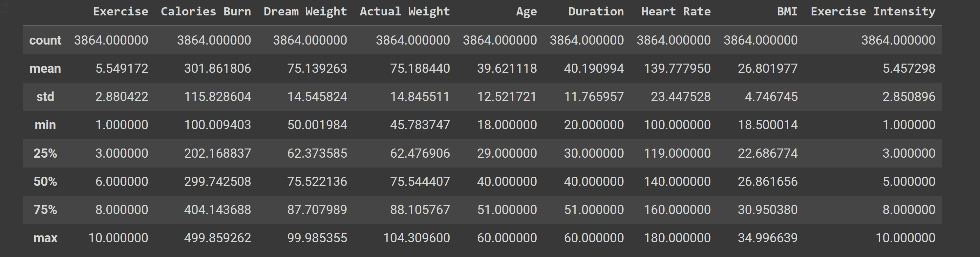Click the Exercise Intensity column header
980x257 pixels.
873,12
